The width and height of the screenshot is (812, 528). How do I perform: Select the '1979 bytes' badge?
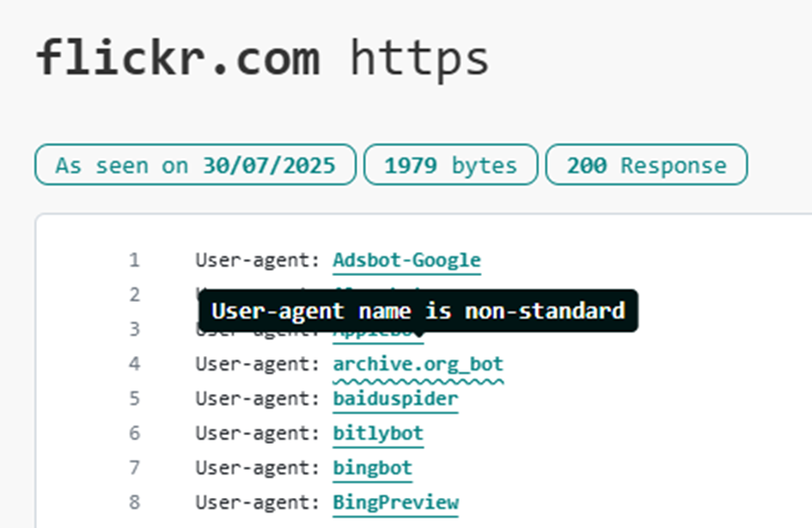(x=450, y=165)
